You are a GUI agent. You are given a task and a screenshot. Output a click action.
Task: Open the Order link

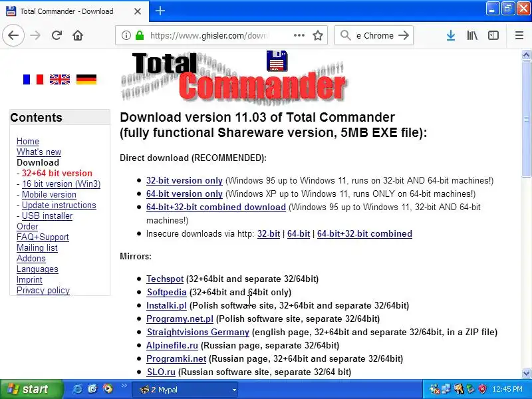coord(27,226)
